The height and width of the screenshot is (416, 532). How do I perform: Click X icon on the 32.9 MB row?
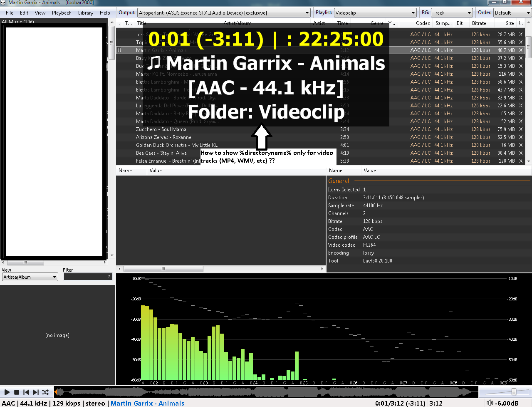[521, 98]
